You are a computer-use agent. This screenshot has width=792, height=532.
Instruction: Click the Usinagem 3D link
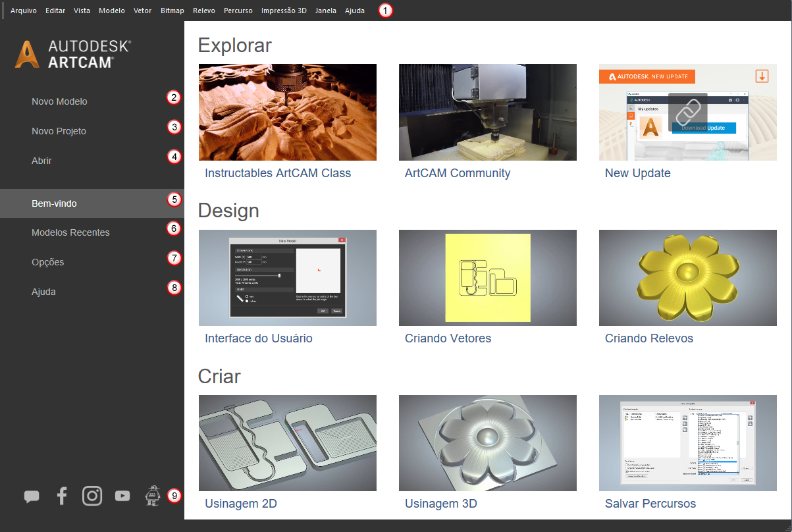pyautogui.click(x=441, y=504)
